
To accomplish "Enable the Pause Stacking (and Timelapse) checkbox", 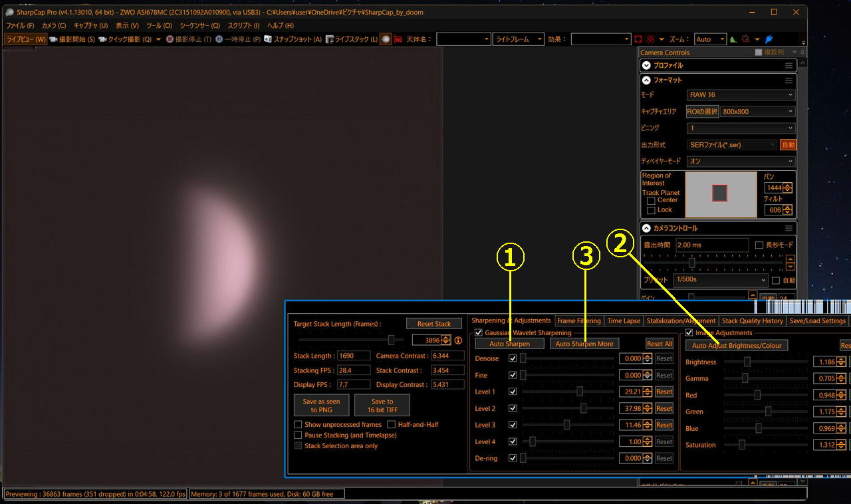I will 298,436.
